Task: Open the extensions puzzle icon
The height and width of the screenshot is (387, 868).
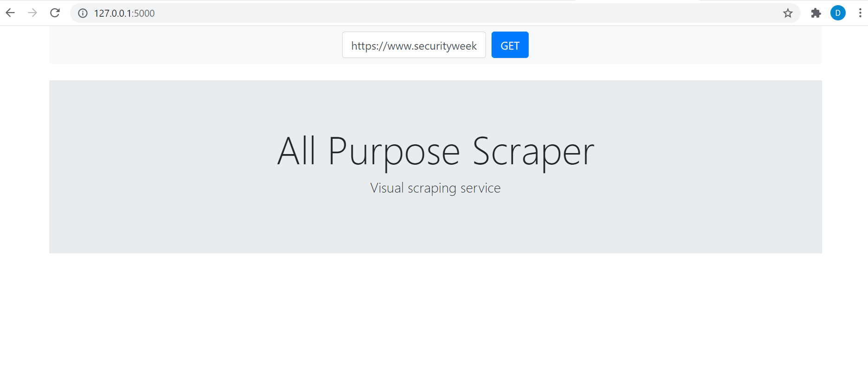Action: coord(816,13)
